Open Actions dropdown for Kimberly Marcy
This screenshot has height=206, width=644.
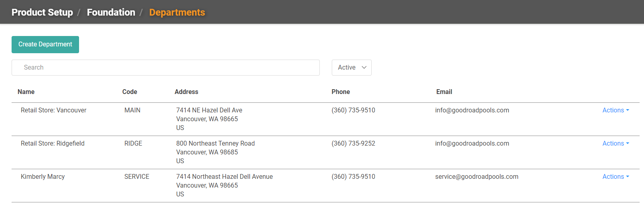coord(616,176)
